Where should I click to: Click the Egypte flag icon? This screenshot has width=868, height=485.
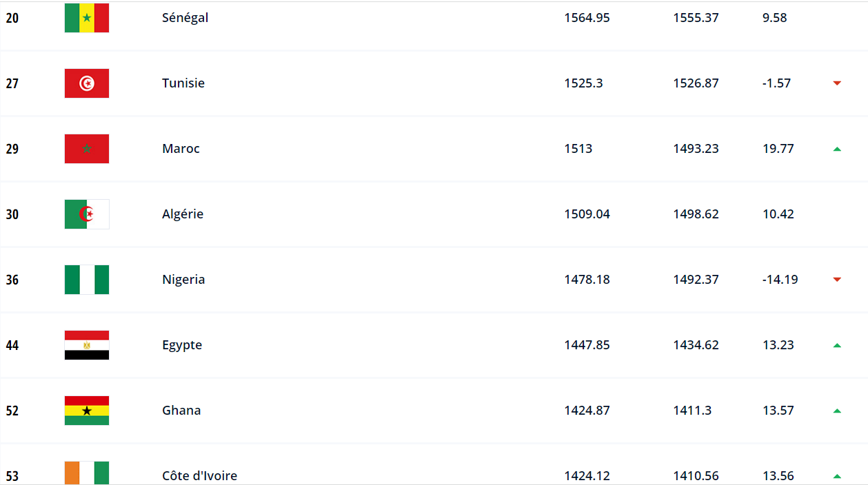coord(87,345)
